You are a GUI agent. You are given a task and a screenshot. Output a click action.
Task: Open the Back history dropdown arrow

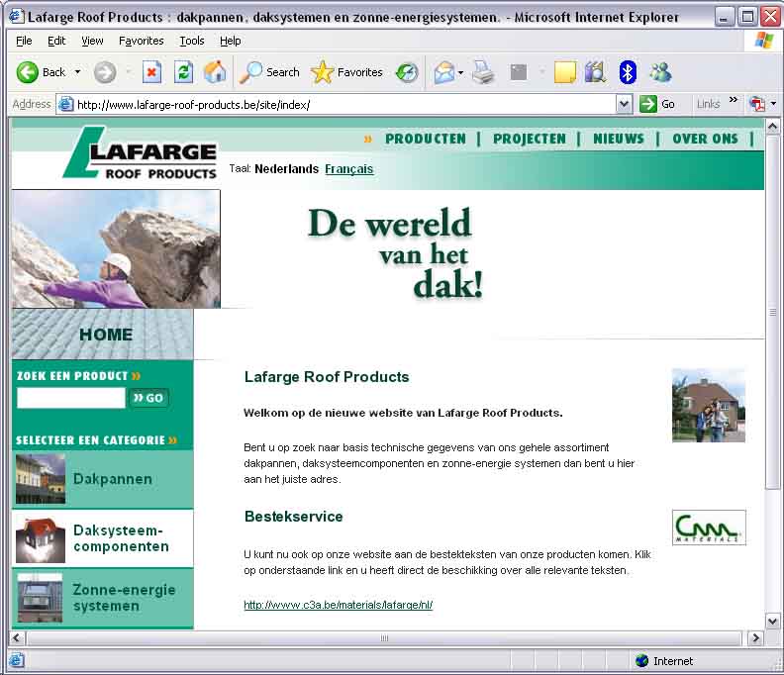(x=77, y=72)
